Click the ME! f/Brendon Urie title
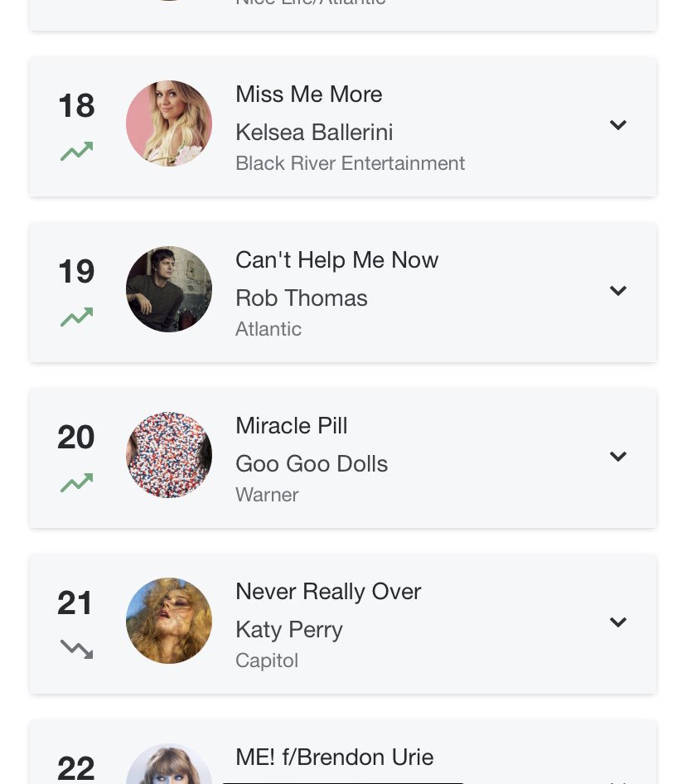This screenshot has width=682, height=784. [335, 757]
